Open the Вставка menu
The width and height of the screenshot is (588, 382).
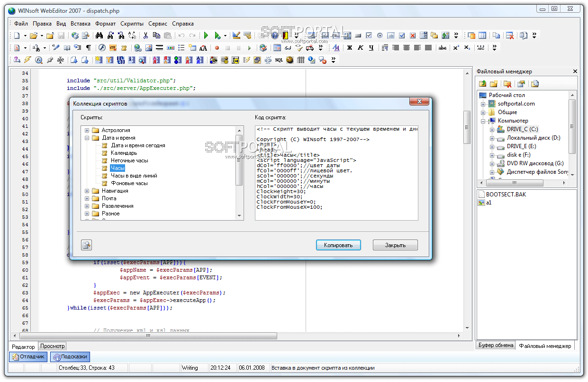pos(81,24)
